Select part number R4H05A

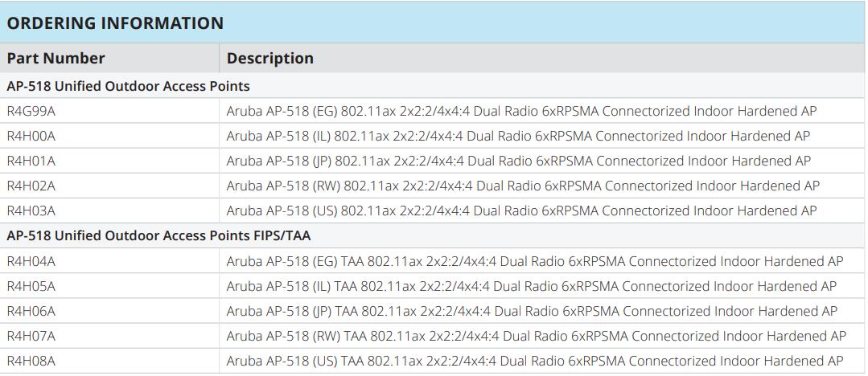click(x=31, y=286)
